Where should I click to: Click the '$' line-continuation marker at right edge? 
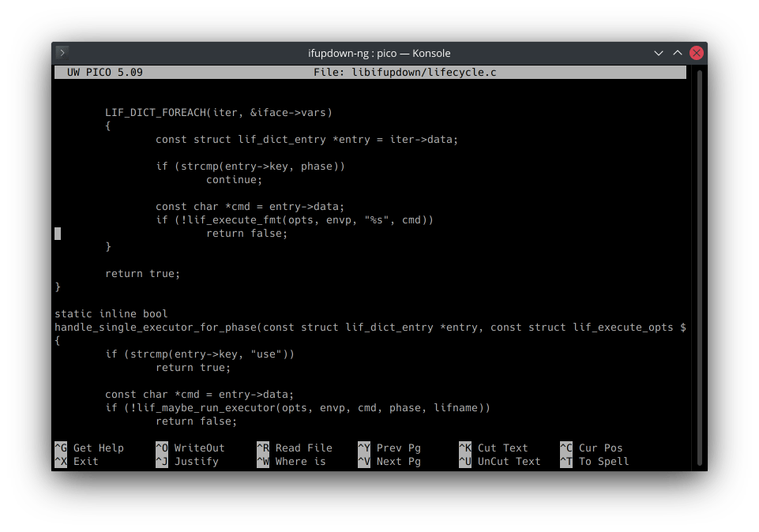coord(682,328)
